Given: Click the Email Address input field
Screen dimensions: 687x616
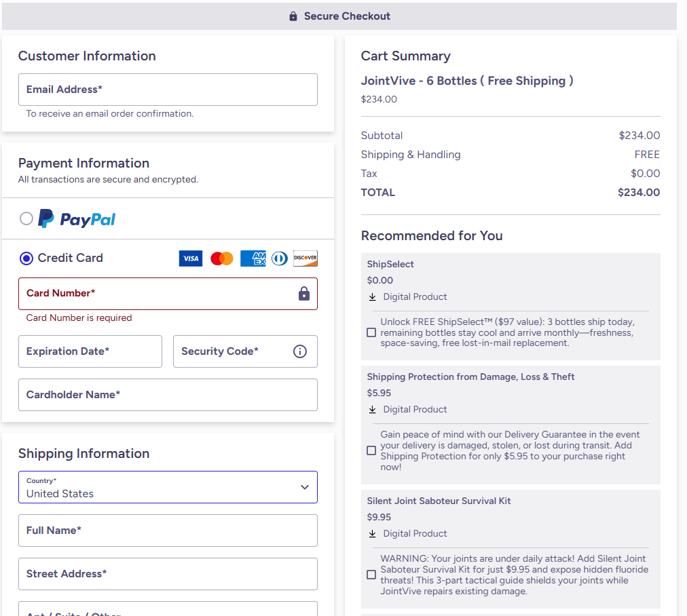Looking at the screenshot, I should coord(168,90).
